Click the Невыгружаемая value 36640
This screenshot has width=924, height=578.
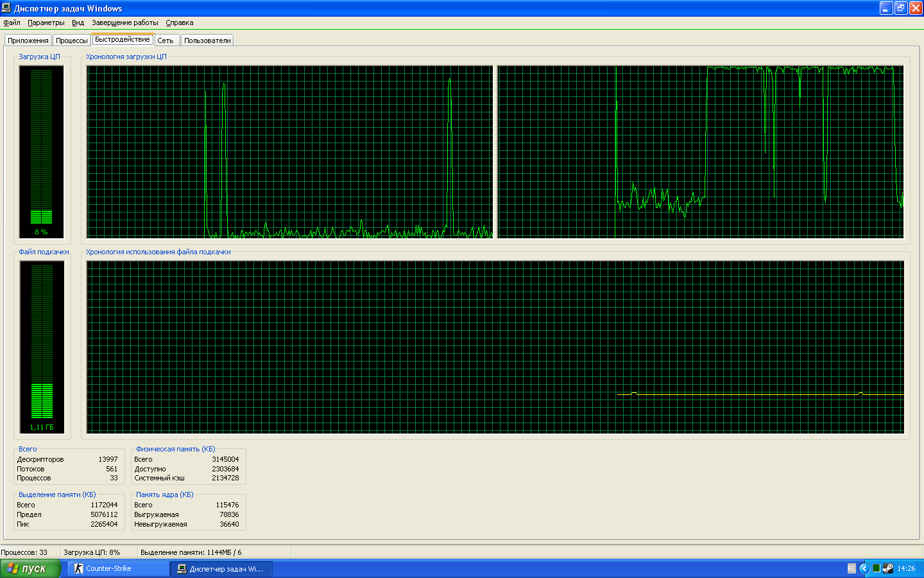229,524
